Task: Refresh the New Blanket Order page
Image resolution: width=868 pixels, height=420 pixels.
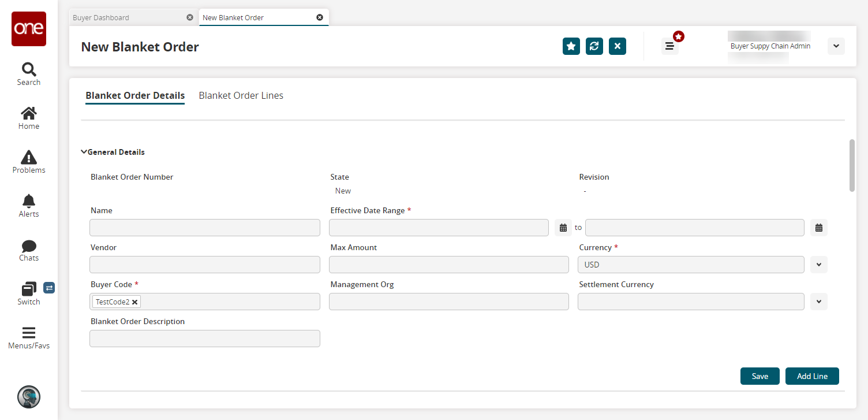Action: tap(594, 46)
